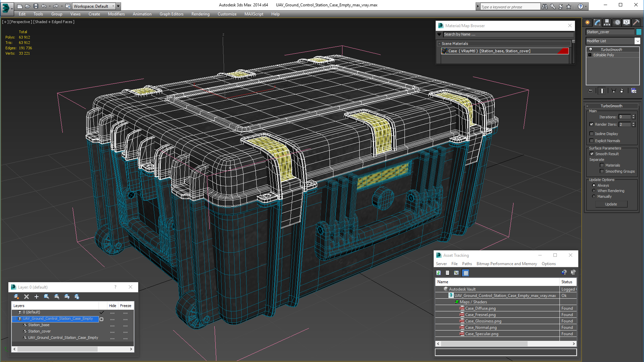Enable Separate by Smoothing Groups checkbox
644x362 pixels.
tap(602, 171)
